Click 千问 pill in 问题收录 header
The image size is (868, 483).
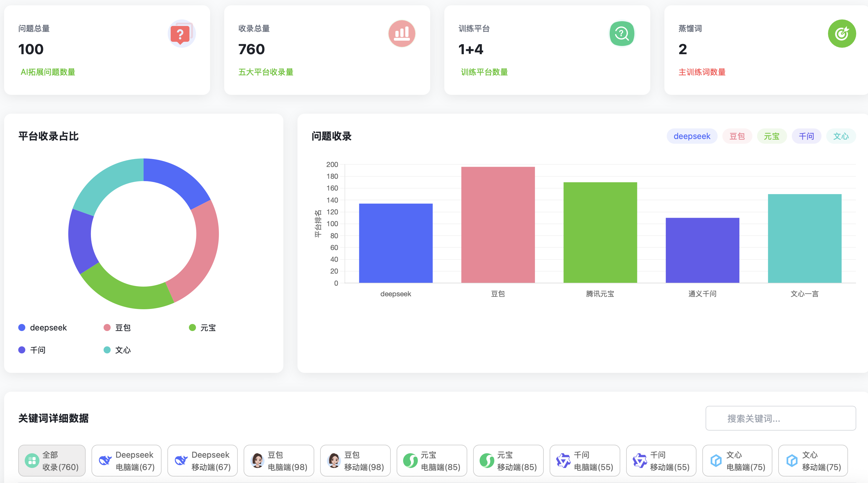(x=806, y=136)
